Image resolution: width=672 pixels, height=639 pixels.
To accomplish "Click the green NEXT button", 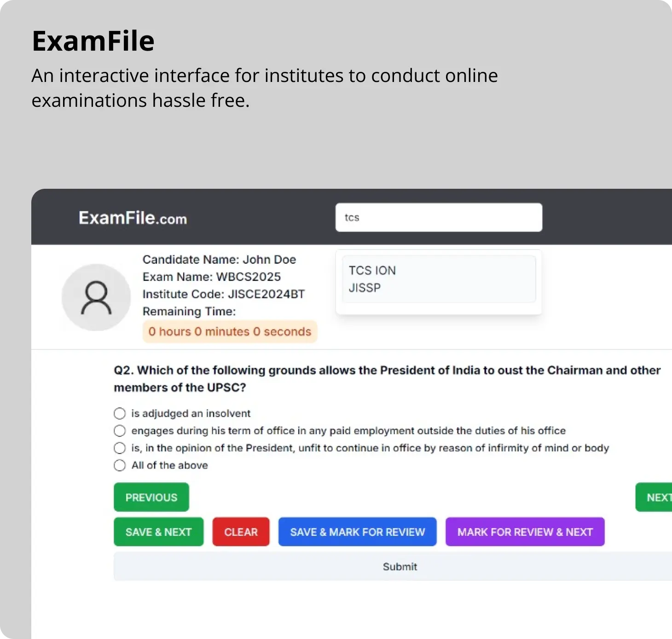I will (654, 497).
